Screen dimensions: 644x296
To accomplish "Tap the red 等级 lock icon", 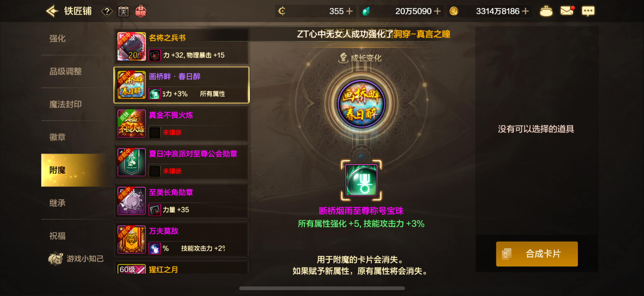I will 140,12.
